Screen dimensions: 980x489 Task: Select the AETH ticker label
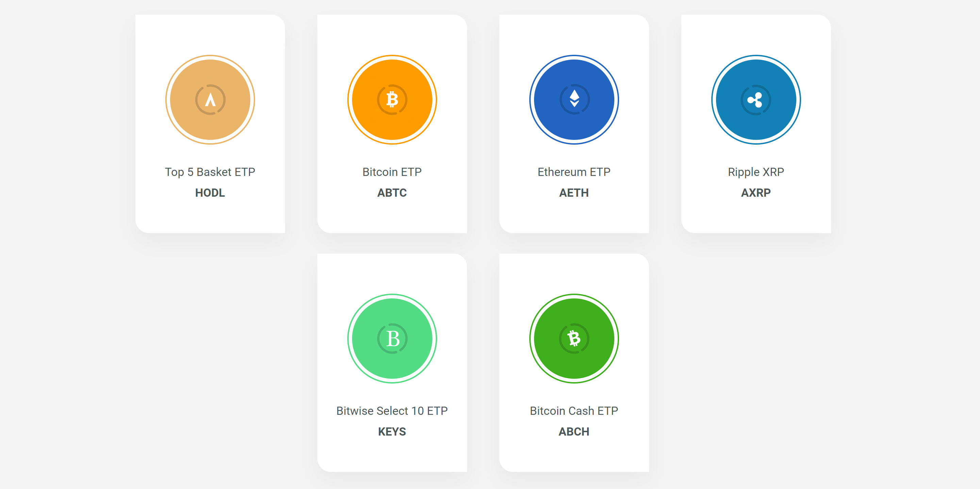(x=574, y=193)
